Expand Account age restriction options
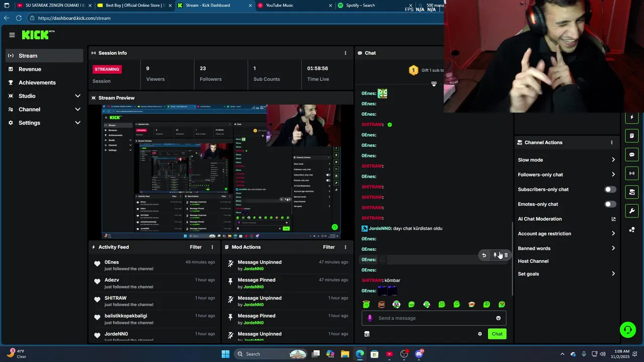Screen dimensions: 644x362 613,233
